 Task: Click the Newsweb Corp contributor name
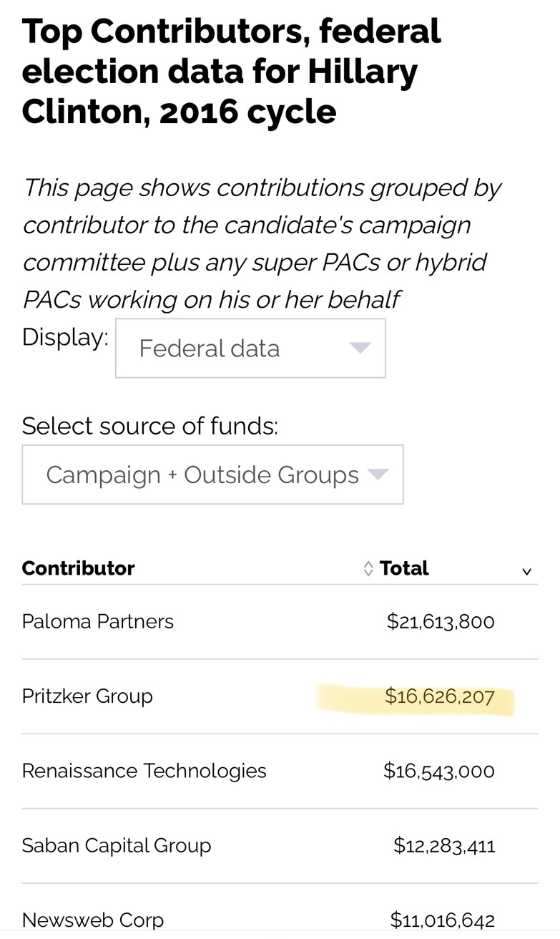coord(93,920)
